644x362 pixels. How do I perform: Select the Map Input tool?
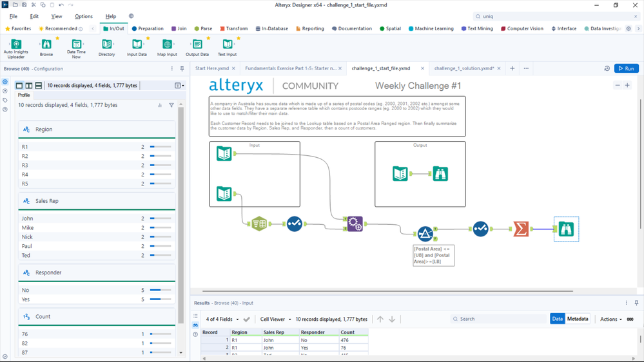tap(167, 48)
